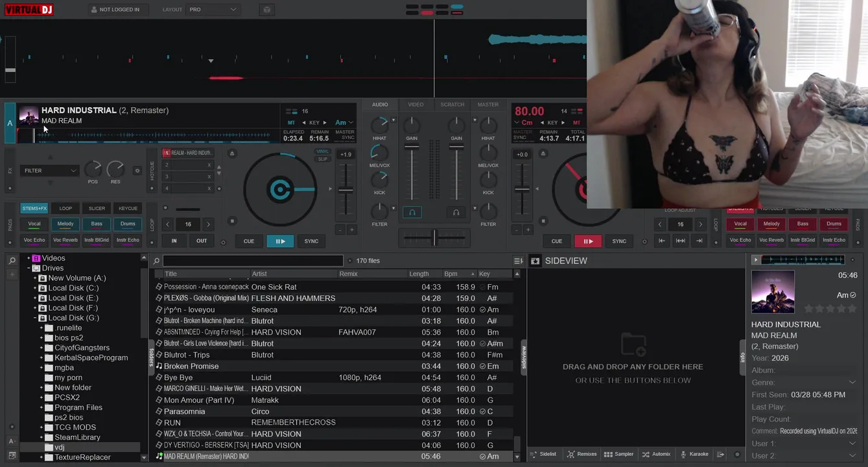Click the add-folder icon in Sideview
Screen dimensions: 868x467
pyautogui.click(x=633, y=344)
